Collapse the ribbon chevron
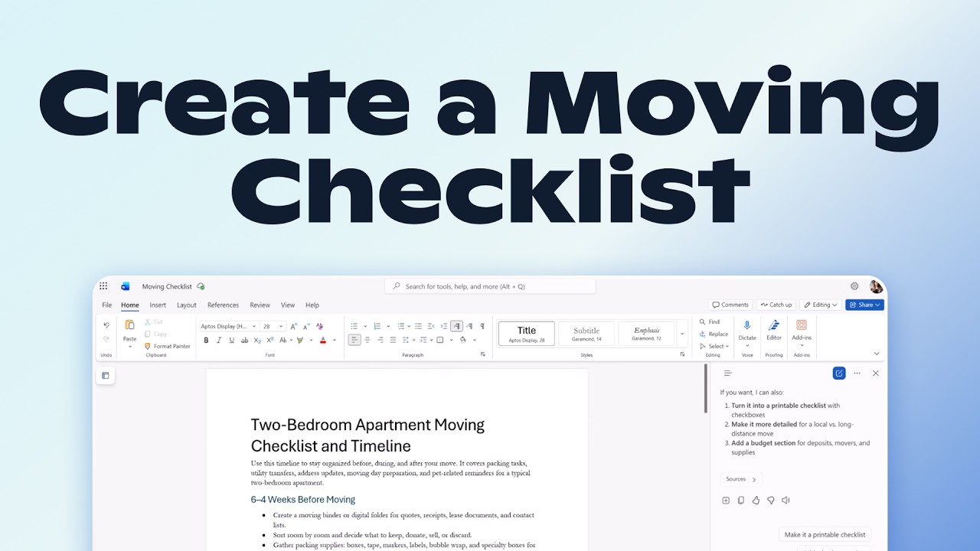This screenshot has width=980, height=551. point(877,354)
